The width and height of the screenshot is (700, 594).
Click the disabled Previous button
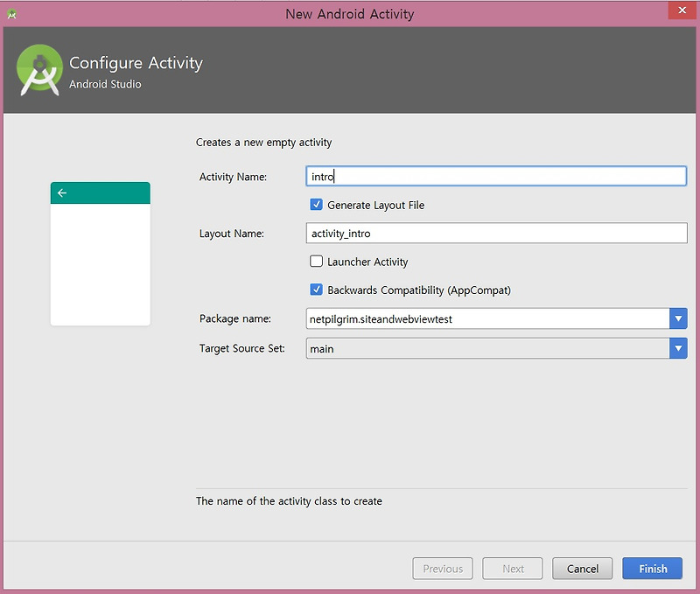click(443, 569)
